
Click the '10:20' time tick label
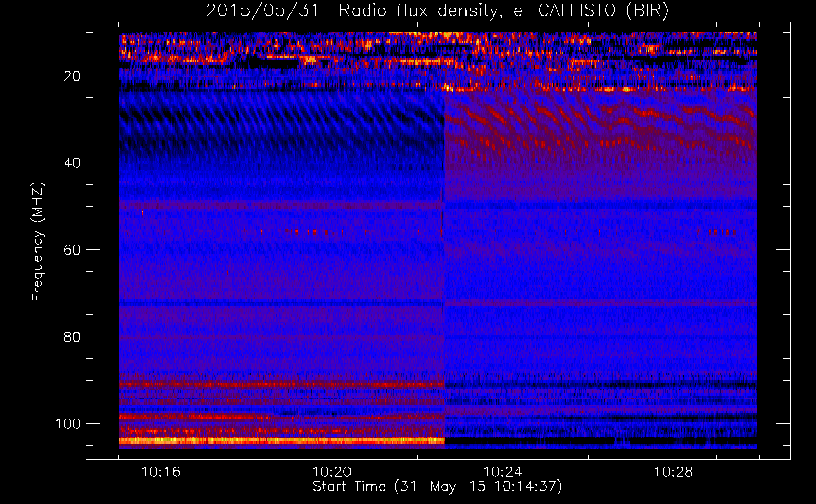click(x=332, y=472)
